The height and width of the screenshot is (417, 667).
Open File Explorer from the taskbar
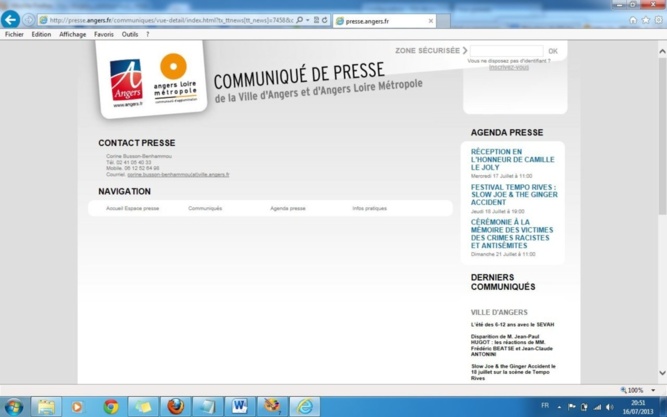[46, 407]
